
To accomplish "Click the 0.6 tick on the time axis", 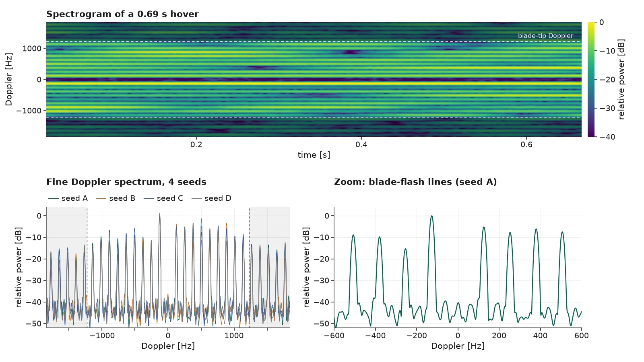I will tap(526, 144).
